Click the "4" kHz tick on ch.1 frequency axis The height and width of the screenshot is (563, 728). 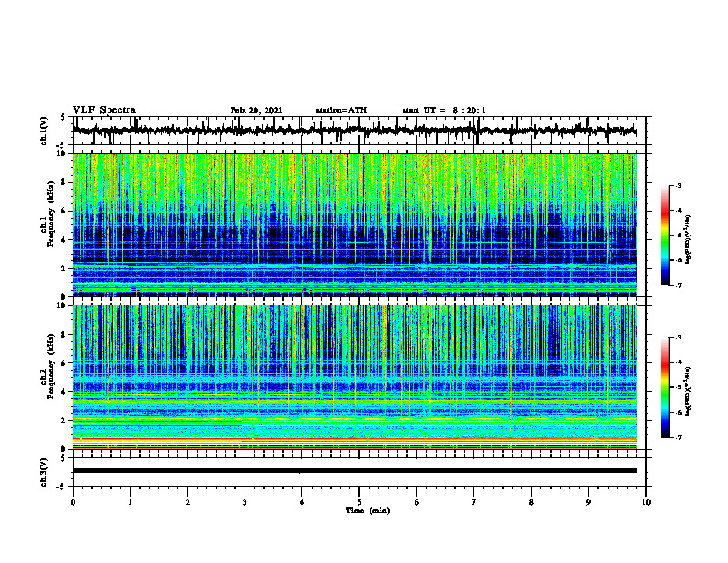click(x=64, y=240)
